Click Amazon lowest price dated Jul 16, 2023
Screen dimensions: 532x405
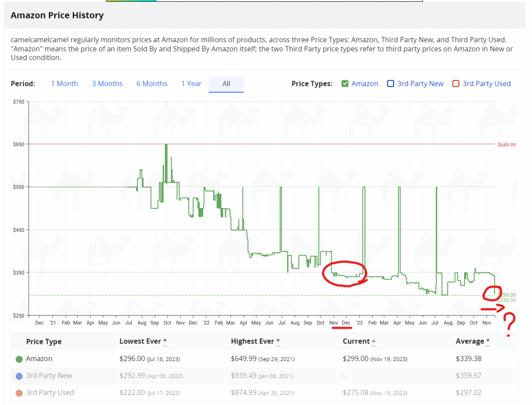click(150, 358)
